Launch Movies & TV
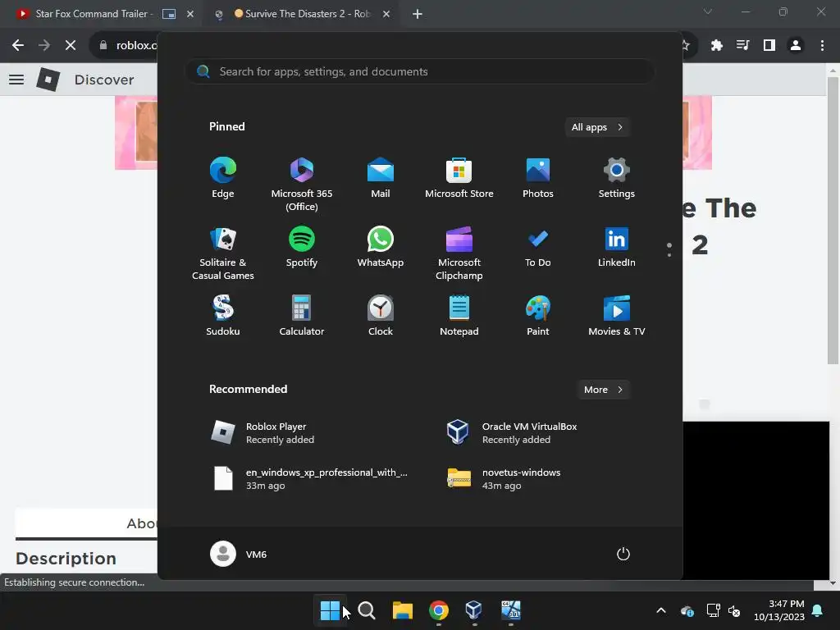 click(x=617, y=316)
